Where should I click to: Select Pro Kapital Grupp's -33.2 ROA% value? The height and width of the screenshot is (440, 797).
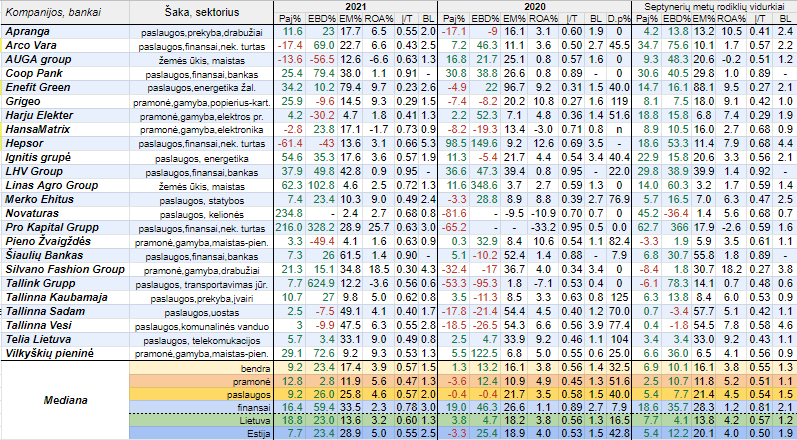(x=541, y=227)
